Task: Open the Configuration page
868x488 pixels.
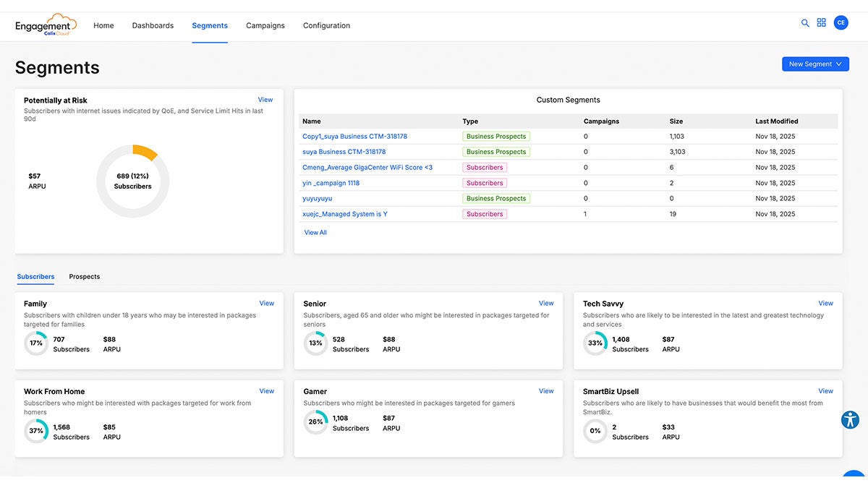Action: [326, 25]
